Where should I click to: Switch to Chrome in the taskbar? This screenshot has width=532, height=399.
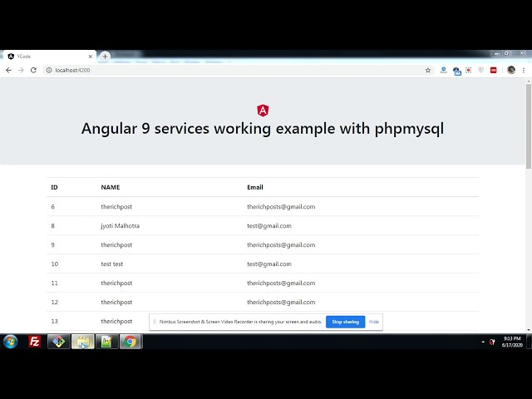131,342
